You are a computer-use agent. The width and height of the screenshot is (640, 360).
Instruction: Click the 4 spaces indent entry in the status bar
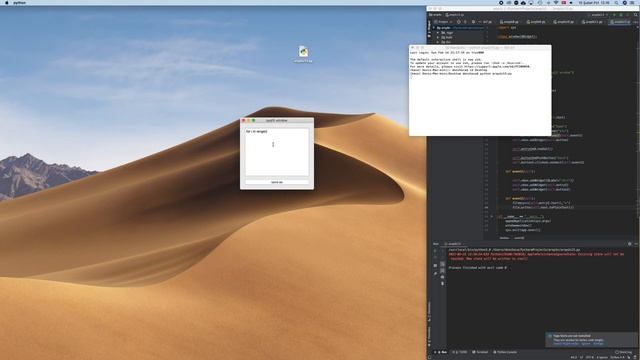pos(602,357)
